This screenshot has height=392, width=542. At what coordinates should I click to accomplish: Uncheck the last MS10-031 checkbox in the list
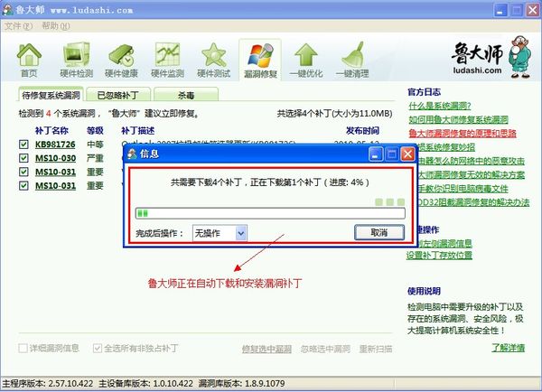pos(23,186)
